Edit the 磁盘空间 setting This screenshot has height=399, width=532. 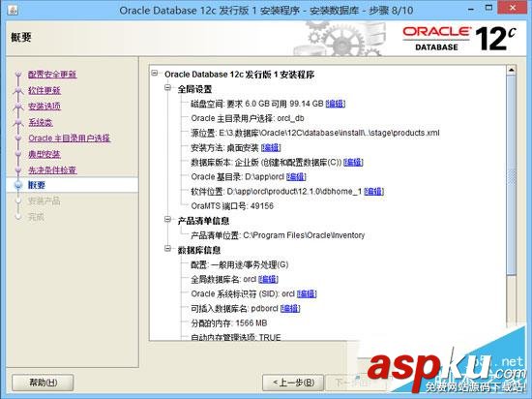336,104
